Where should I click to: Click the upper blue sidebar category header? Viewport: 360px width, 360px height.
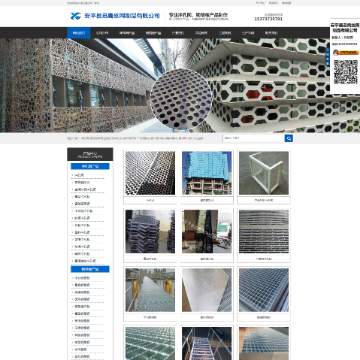(x=90, y=166)
